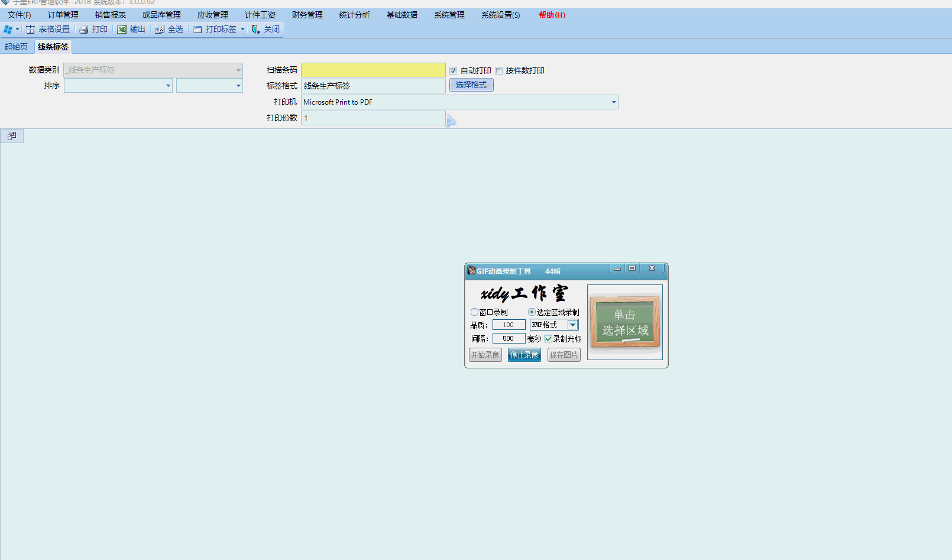Open the first 排序 sort dropdown
952x560 pixels.
pyautogui.click(x=168, y=86)
